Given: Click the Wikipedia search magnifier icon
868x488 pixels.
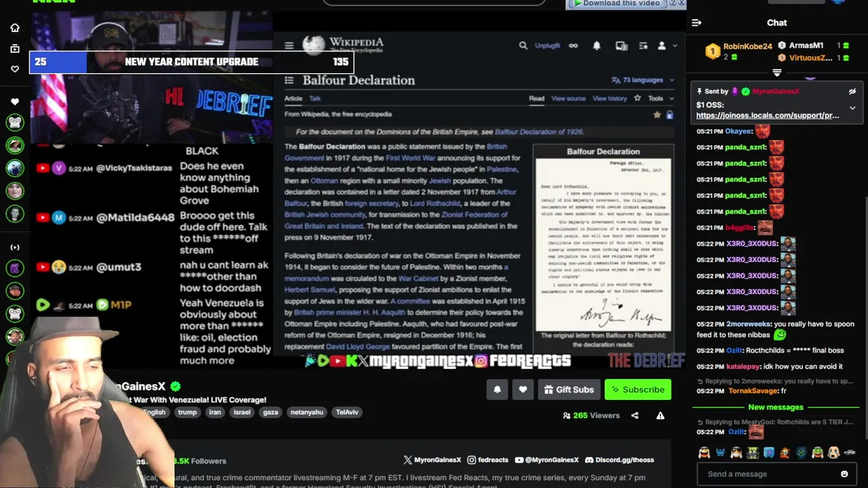Looking at the screenshot, I should [x=523, y=45].
